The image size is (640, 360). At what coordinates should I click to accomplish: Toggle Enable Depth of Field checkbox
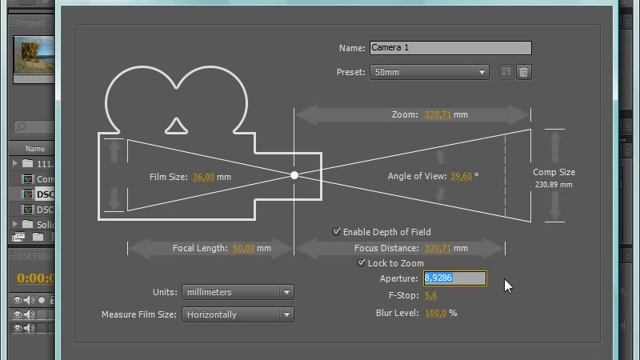pos(336,232)
